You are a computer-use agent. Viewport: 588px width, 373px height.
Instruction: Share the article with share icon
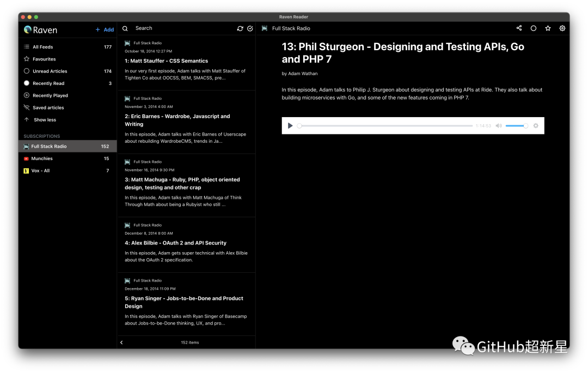pyautogui.click(x=519, y=28)
